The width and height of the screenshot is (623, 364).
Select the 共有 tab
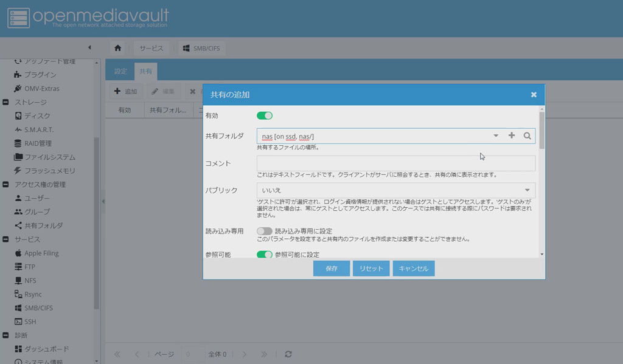click(x=146, y=71)
